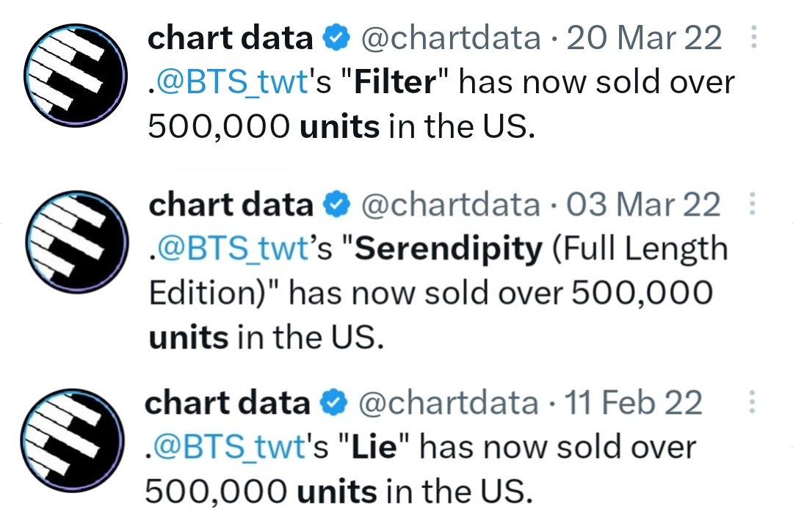Click chart data name on Serendipity tweet
This screenshot has width=793, height=532.
[x=231, y=205]
